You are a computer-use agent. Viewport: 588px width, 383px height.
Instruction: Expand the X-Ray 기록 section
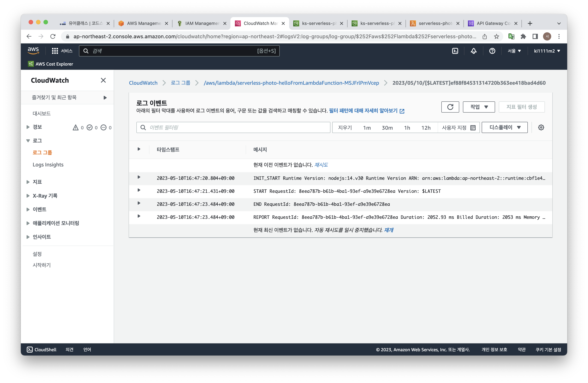[x=28, y=196]
